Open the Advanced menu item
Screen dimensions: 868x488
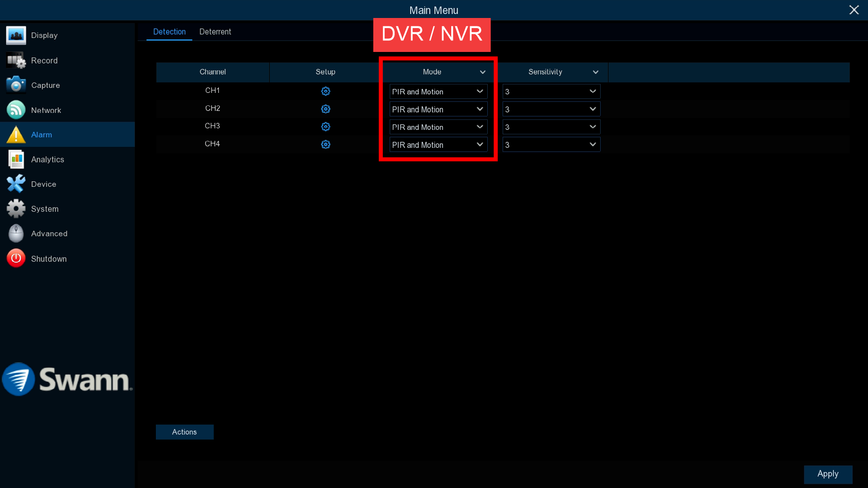tap(49, 234)
